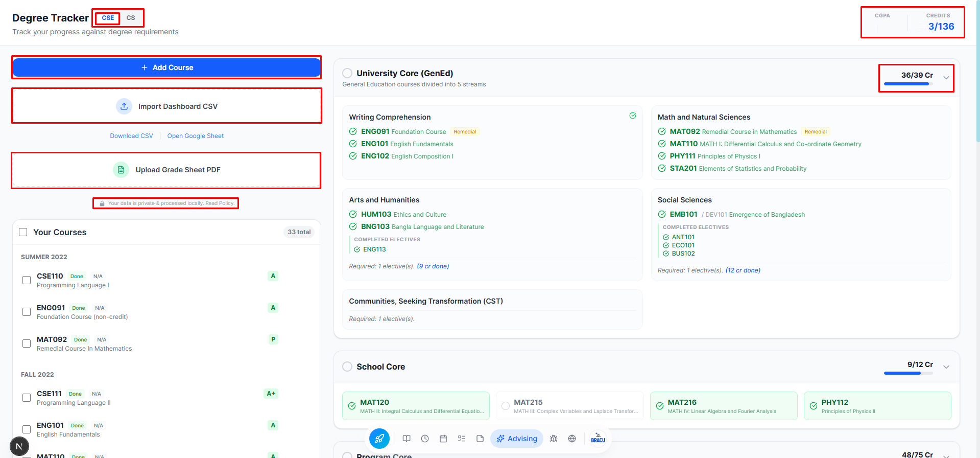Check the ENG101 English Fundamentals checkbox

tap(27, 429)
